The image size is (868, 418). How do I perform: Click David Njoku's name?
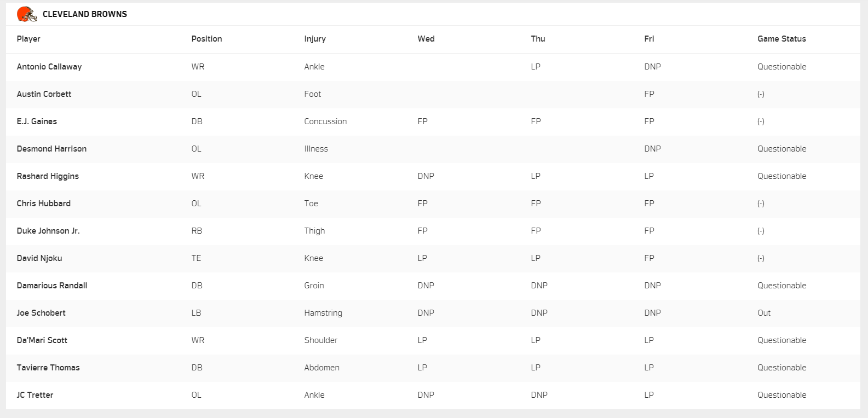pyautogui.click(x=39, y=258)
